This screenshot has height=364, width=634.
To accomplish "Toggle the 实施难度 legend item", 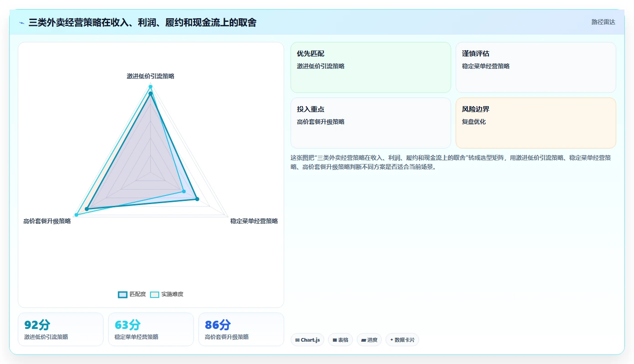I will click(x=166, y=294).
